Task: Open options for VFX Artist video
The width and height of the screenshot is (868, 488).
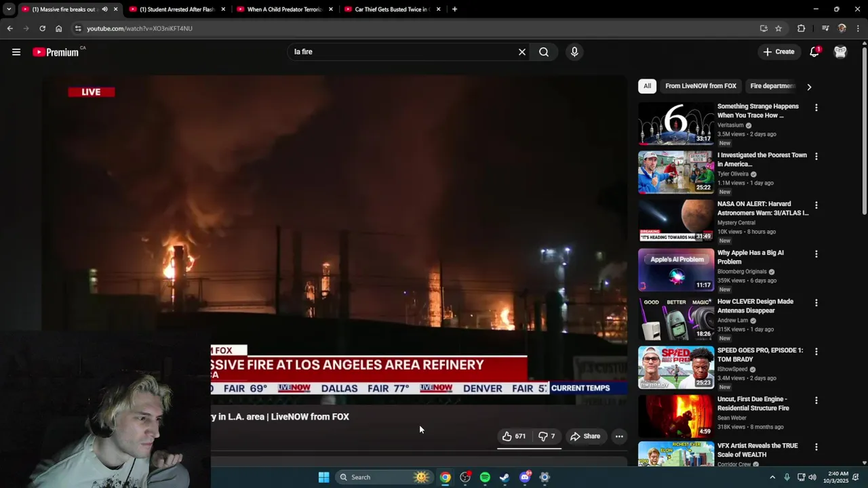Action: (816, 447)
